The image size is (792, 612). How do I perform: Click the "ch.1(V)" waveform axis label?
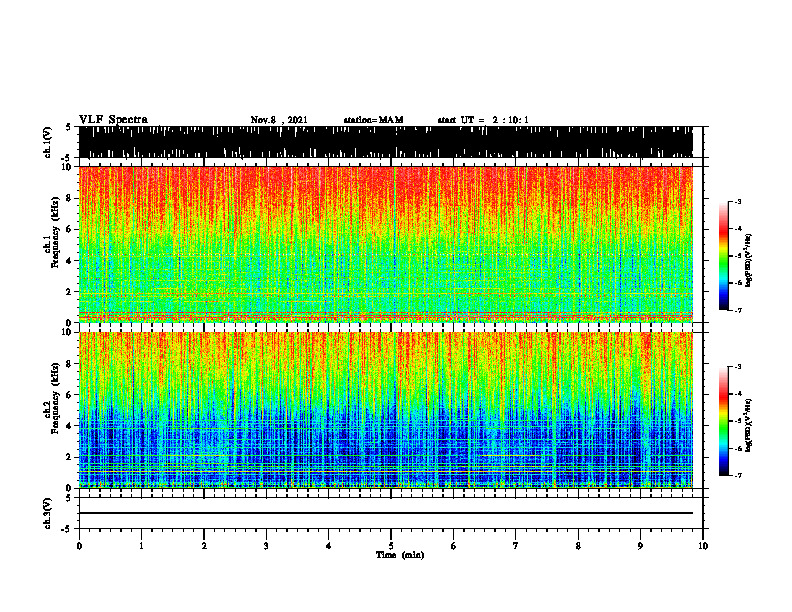[x=48, y=142]
